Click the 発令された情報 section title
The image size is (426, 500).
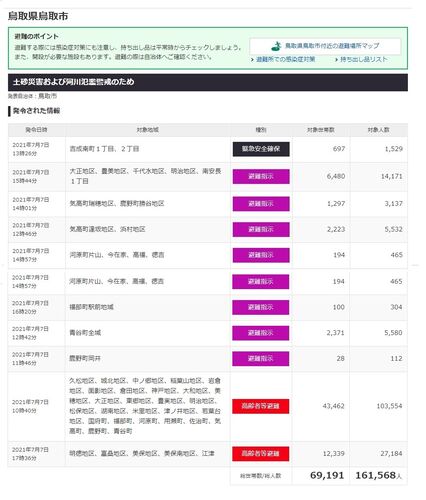click(x=36, y=111)
